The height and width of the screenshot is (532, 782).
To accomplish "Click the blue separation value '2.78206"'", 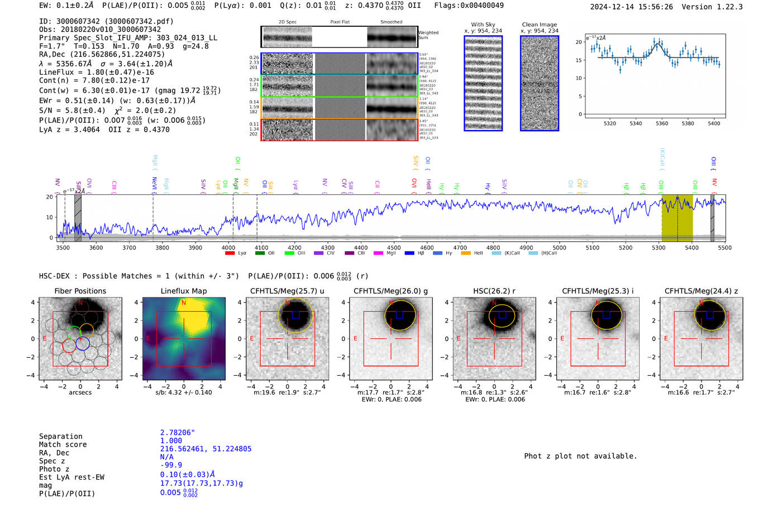I will pos(178,433).
